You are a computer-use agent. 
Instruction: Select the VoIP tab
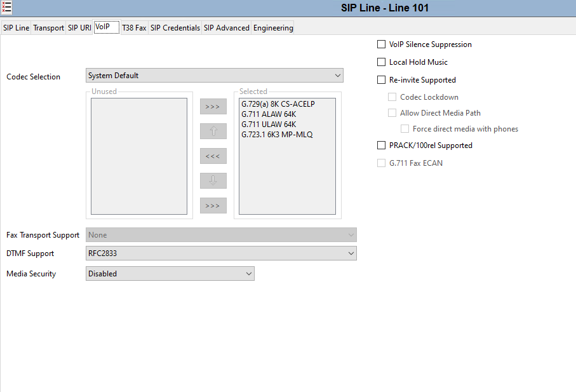click(107, 27)
